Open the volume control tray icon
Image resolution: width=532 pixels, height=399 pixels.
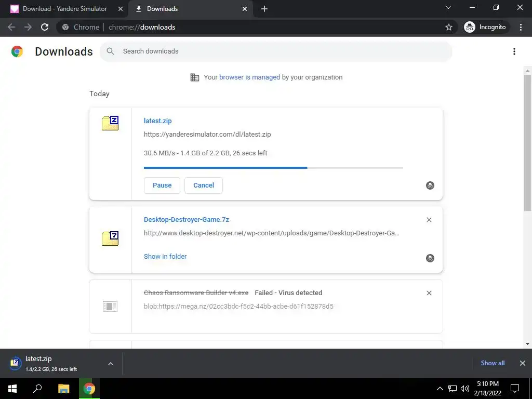(465, 389)
